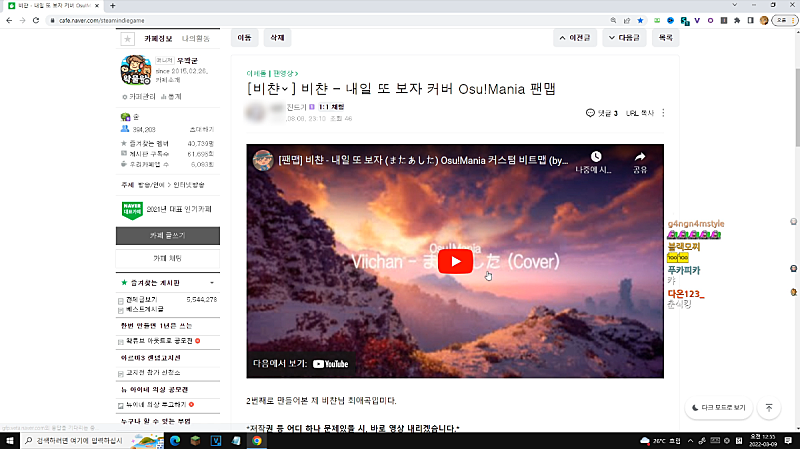
Task: Open the 고정멤 참가 신청소 board
Action: (x=153, y=373)
